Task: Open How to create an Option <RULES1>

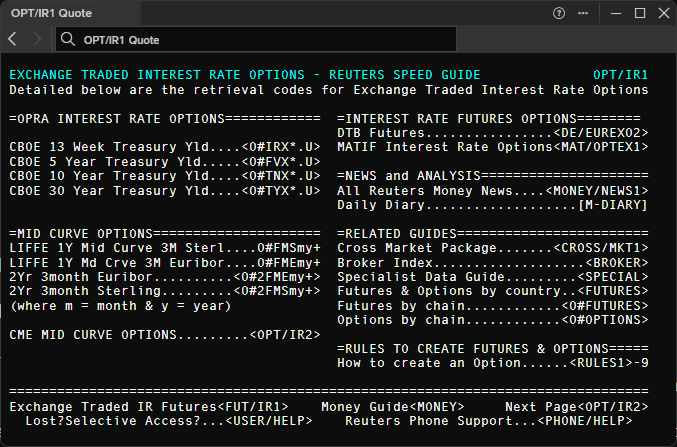Action: pyautogui.click(x=601, y=363)
